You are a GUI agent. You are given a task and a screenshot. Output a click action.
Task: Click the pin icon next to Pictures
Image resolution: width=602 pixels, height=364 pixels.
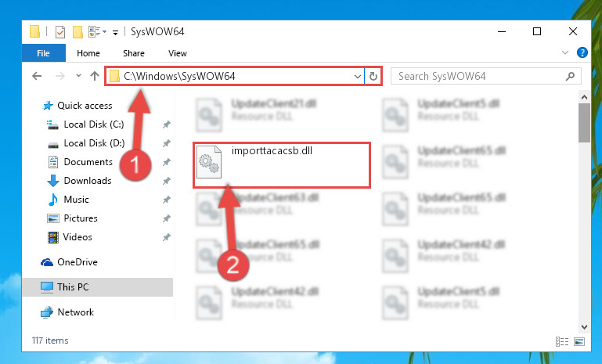(x=166, y=218)
